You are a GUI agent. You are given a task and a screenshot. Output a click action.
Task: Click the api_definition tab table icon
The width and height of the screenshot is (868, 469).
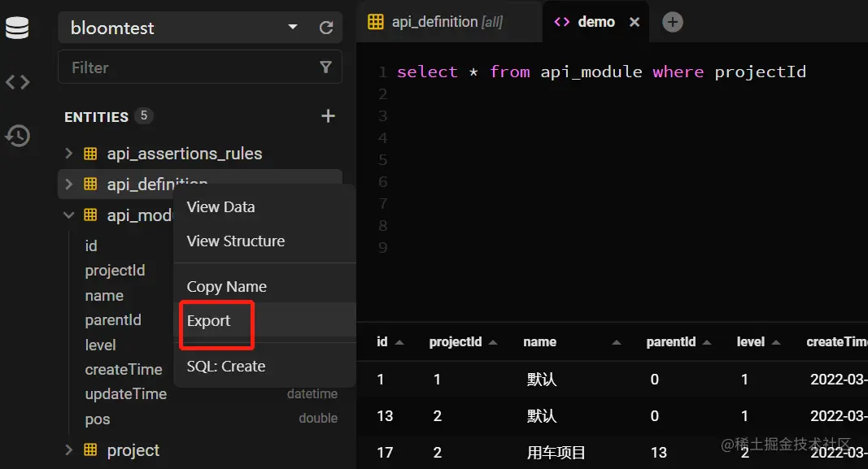[375, 22]
